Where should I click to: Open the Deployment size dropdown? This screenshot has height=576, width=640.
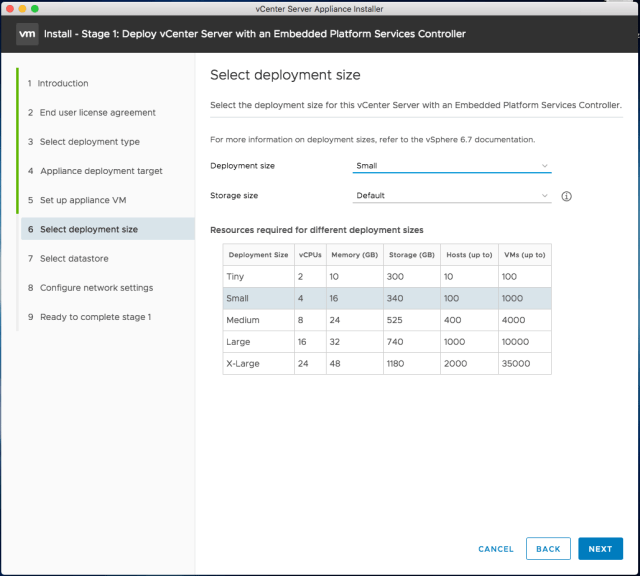point(452,166)
